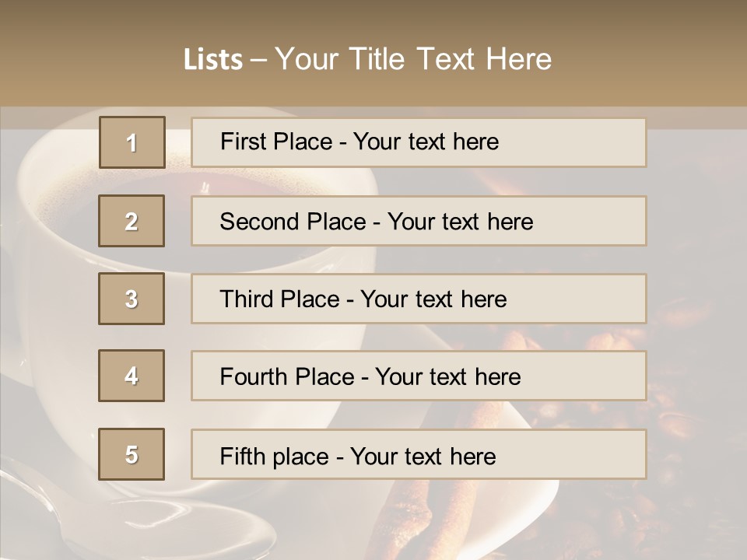Click the bold word 'Lists' in title
The image size is (747, 560).
point(213,59)
